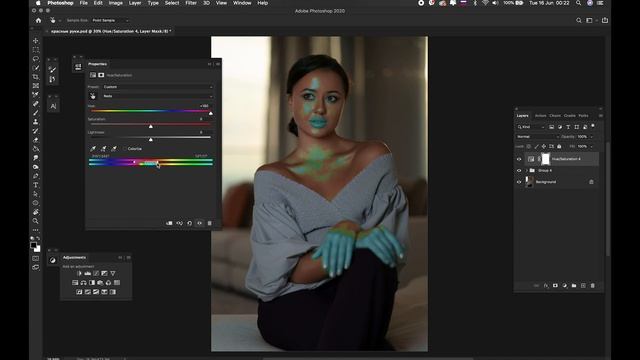
Task: Reset adjustment to defaults in Properties
Action: 189,223
